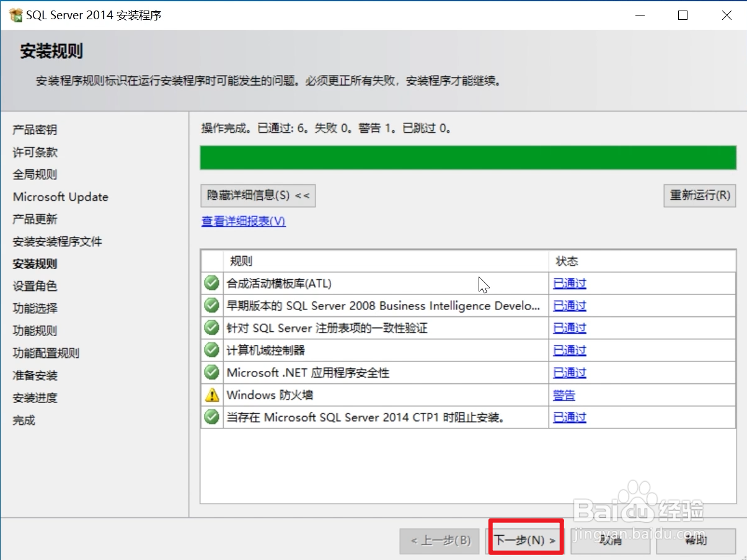Viewport: 747px width, 560px height.
Task: Click the check icon beside SQL Server 注册表项一致性验证
Action: click(211, 327)
